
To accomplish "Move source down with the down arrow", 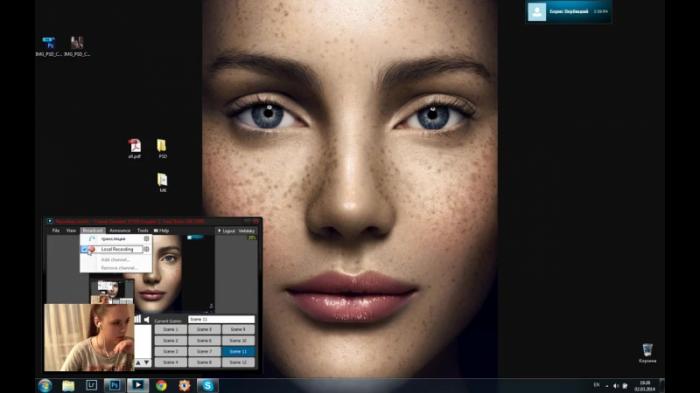I will (x=146, y=363).
